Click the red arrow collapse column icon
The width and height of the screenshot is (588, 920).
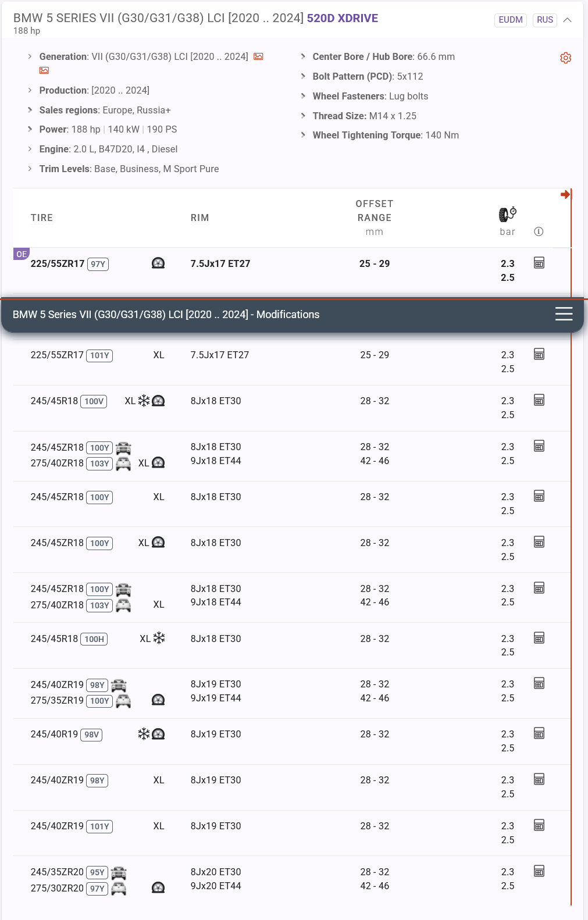pyautogui.click(x=565, y=194)
